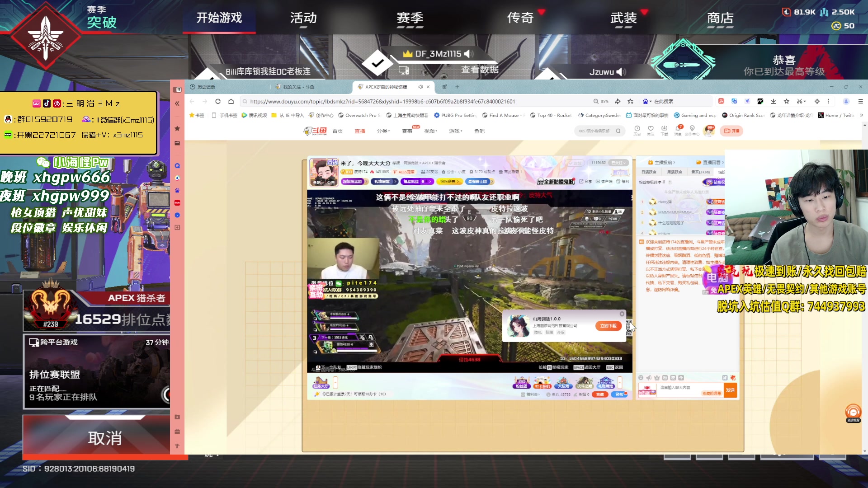Expand the bookmarks bar overflow chevrons
Image resolution: width=868 pixels, height=488 pixels.
[x=861, y=115]
